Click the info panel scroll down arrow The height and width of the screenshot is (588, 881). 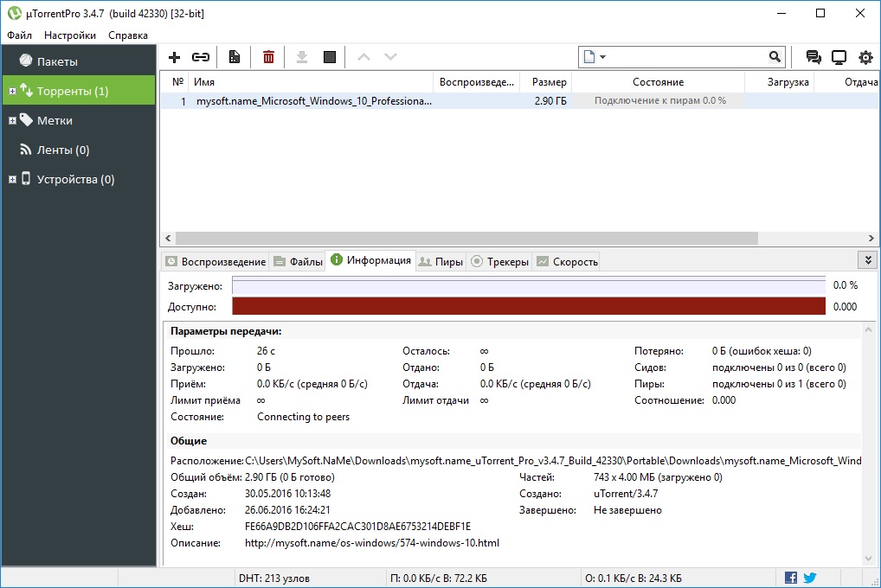(x=869, y=559)
